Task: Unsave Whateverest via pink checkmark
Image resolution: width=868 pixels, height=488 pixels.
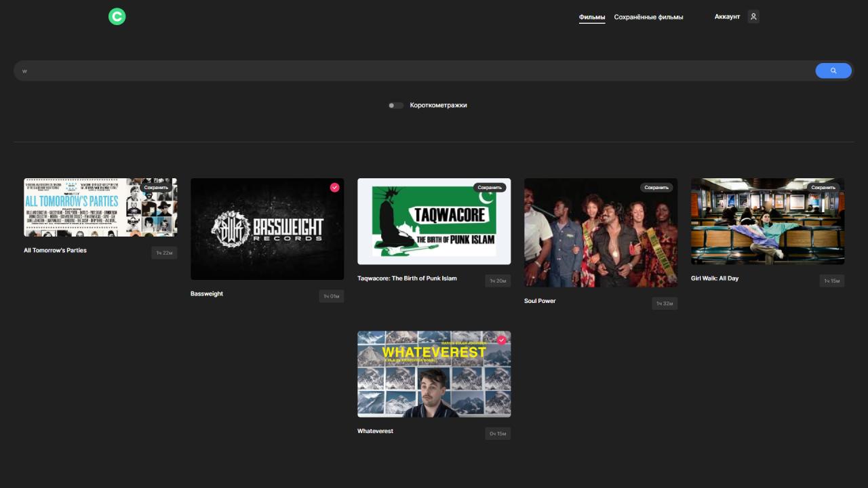Action: pyautogui.click(x=502, y=340)
